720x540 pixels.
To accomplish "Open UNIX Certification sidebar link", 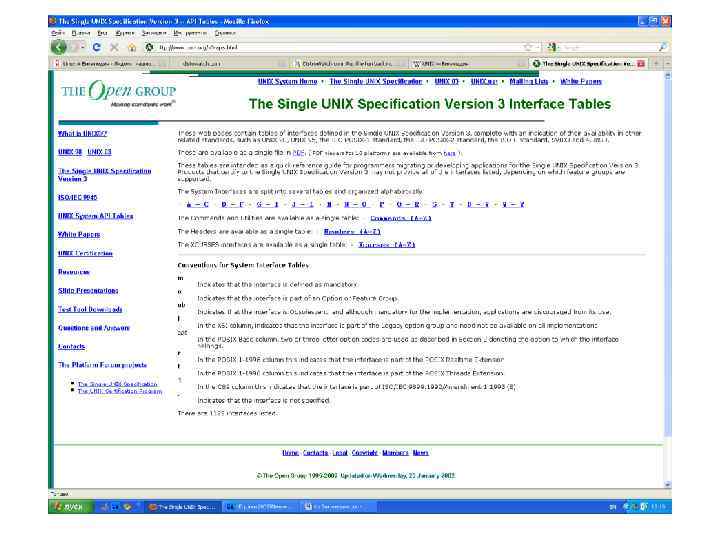I will 85,253.
